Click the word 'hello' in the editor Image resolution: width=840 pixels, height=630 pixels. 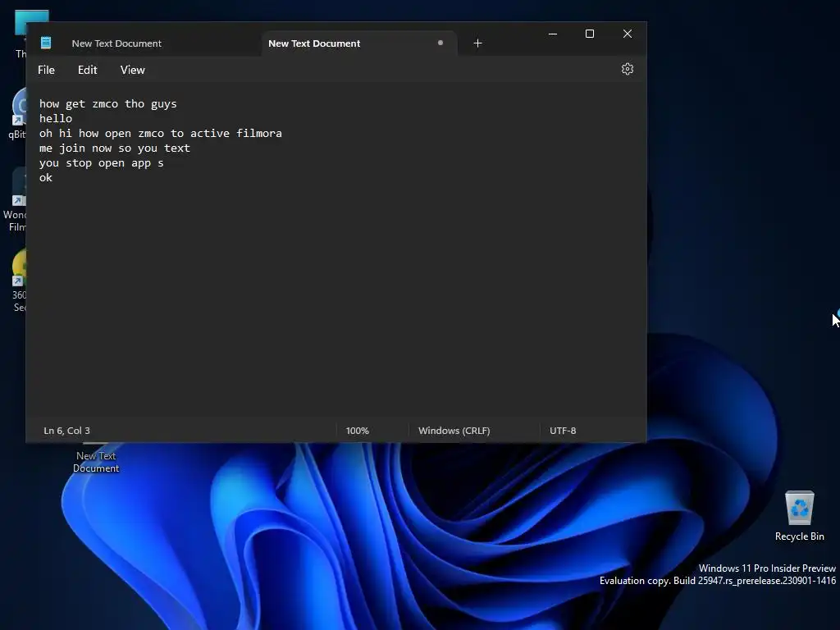click(56, 118)
